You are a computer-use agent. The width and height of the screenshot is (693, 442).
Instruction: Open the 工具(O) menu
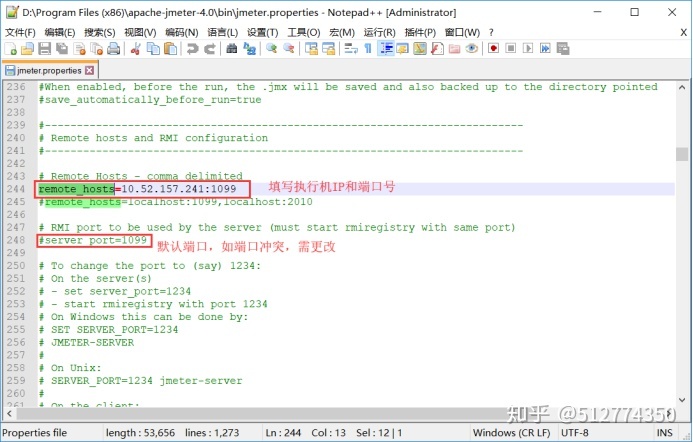pos(304,32)
